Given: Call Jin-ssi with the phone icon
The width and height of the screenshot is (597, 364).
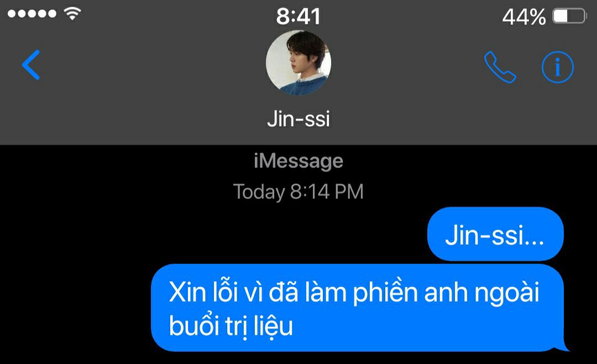Looking at the screenshot, I should 500,67.
